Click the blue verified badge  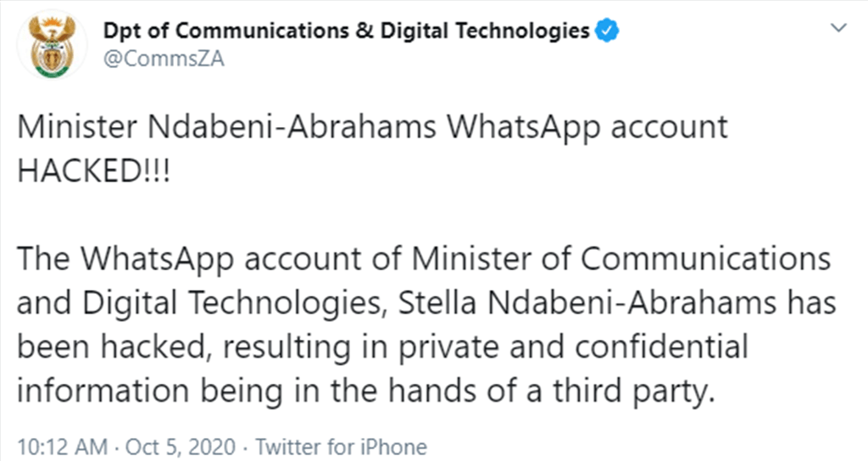tap(606, 32)
